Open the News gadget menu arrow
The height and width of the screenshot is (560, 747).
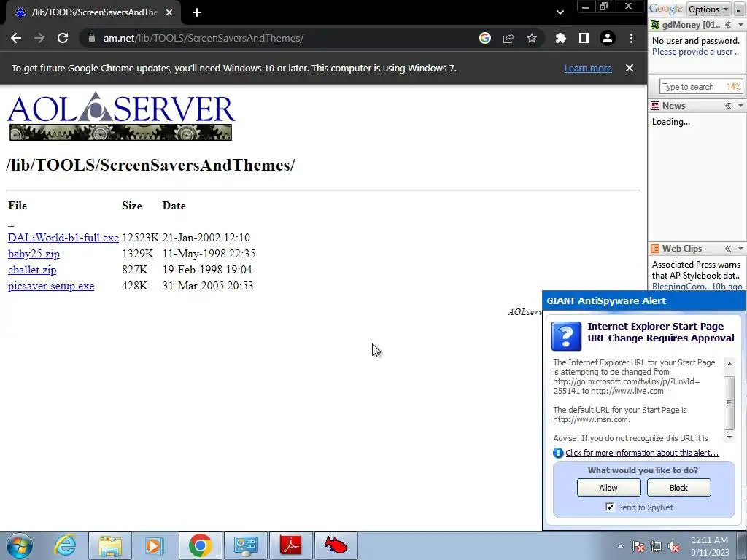tap(740, 106)
